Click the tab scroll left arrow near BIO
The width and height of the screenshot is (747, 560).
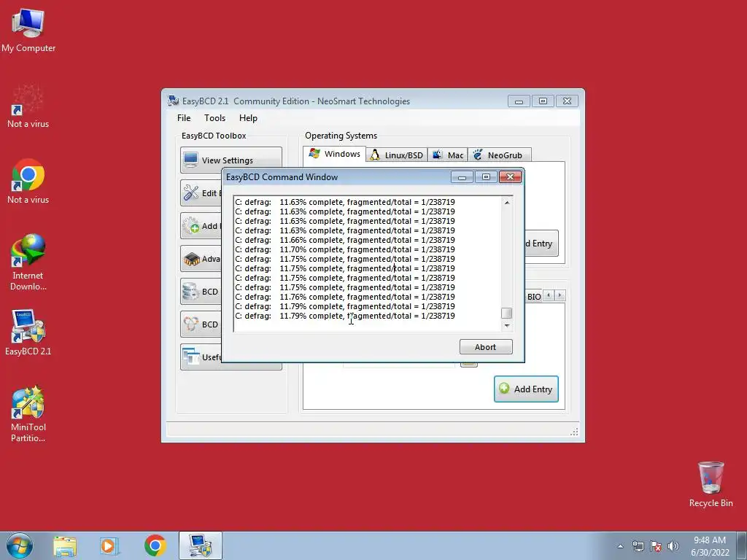click(x=549, y=296)
